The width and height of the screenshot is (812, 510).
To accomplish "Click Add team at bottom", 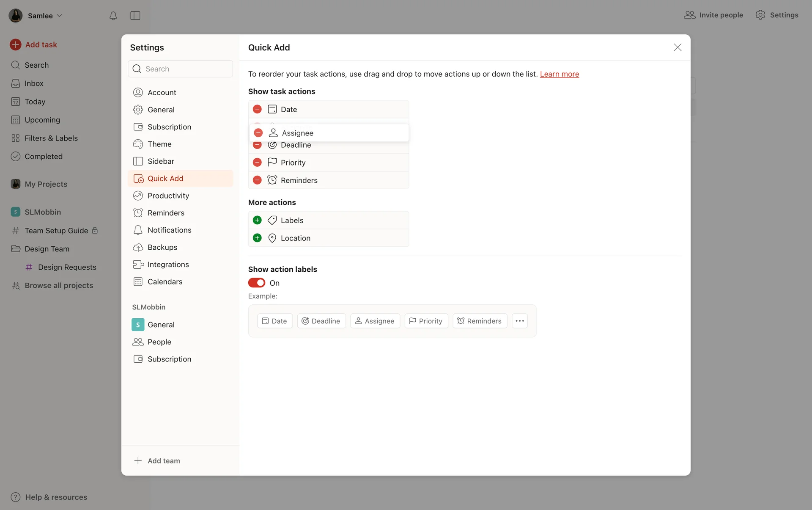I will (163, 460).
